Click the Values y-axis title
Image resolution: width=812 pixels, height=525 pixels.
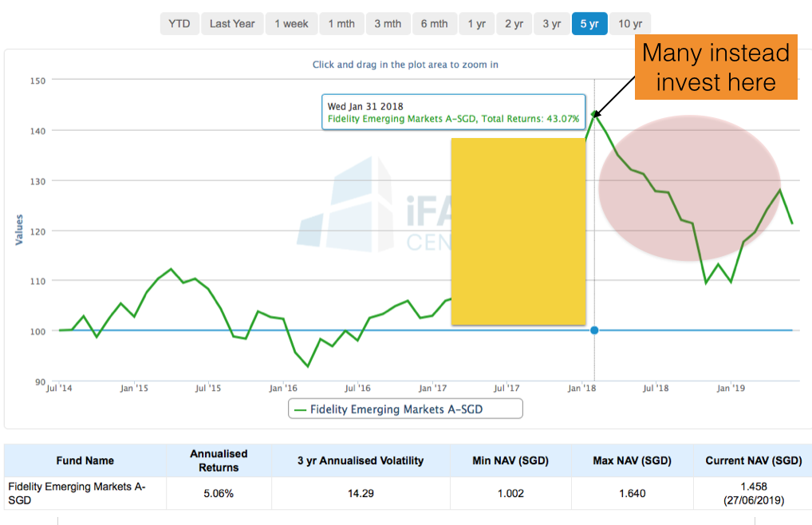[19, 230]
